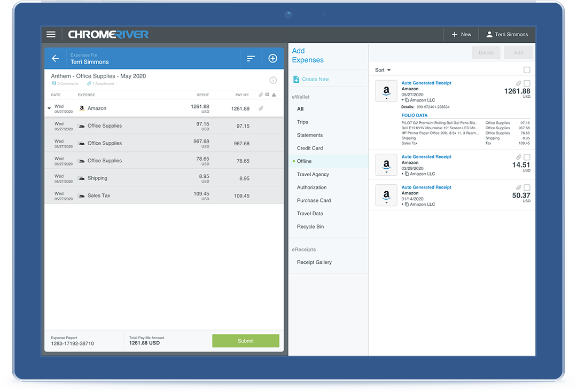
Task: Open the hamburger navigation menu
Action: coord(51,35)
